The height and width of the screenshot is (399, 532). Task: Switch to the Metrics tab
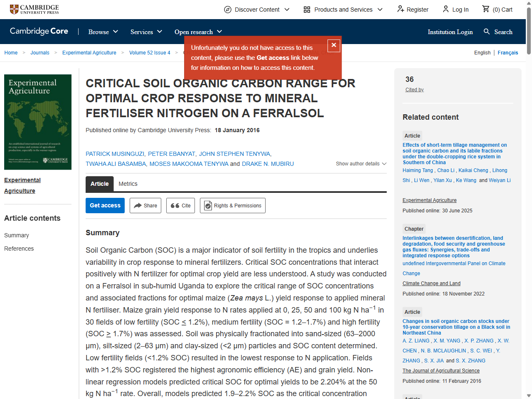click(x=128, y=184)
